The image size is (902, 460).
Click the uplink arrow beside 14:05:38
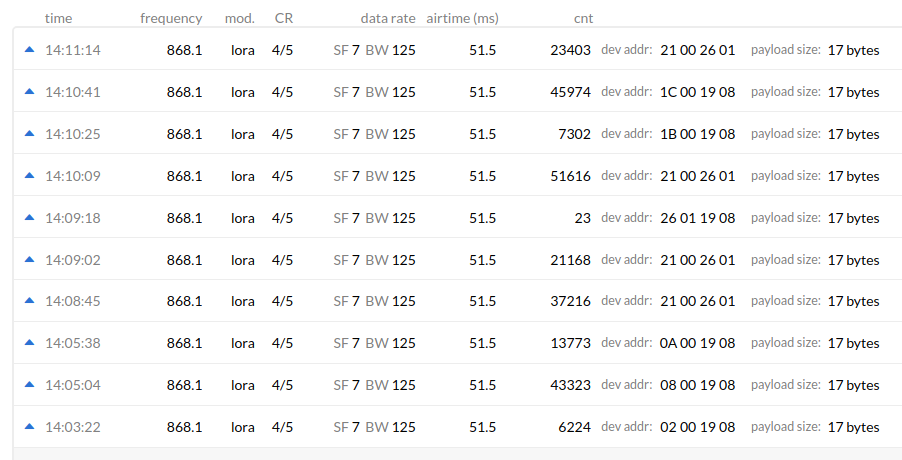29,343
